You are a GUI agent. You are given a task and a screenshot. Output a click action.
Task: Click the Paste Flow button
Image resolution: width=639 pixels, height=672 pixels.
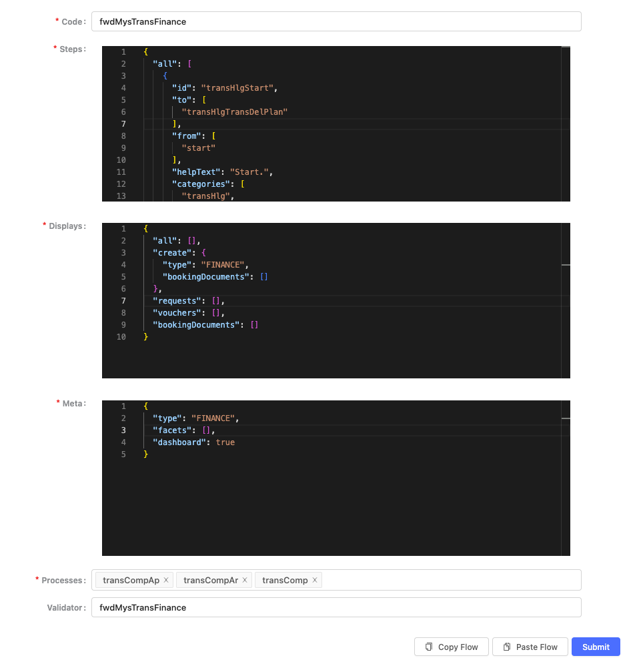[x=530, y=647]
